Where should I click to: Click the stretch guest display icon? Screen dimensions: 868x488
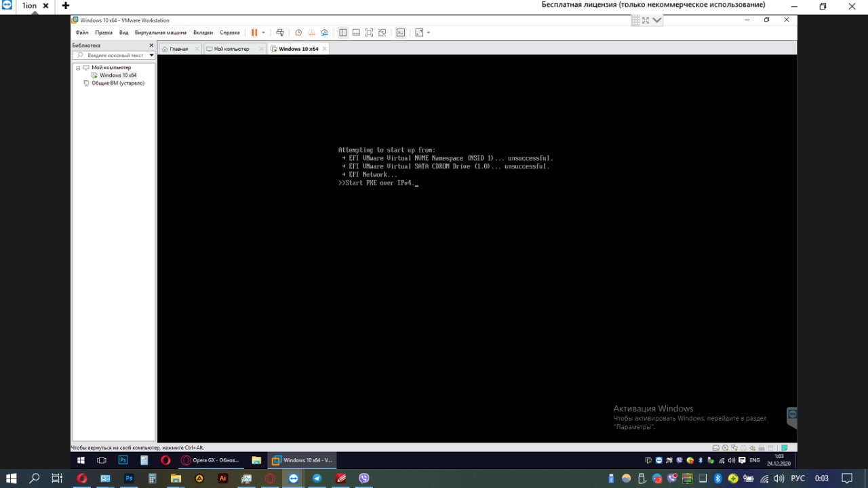(x=419, y=33)
